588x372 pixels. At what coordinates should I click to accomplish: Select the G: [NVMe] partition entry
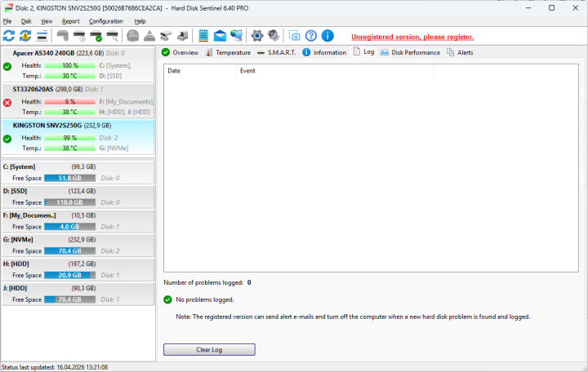(78, 246)
